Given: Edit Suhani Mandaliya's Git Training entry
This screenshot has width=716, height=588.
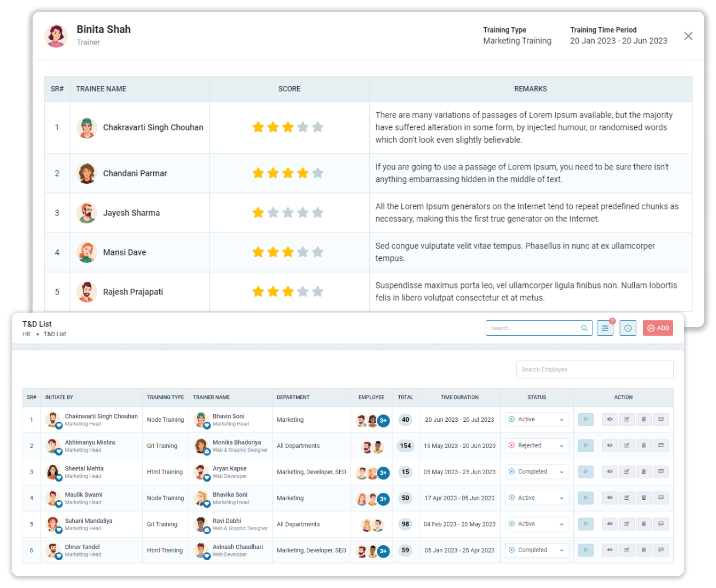Looking at the screenshot, I should (x=627, y=524).
